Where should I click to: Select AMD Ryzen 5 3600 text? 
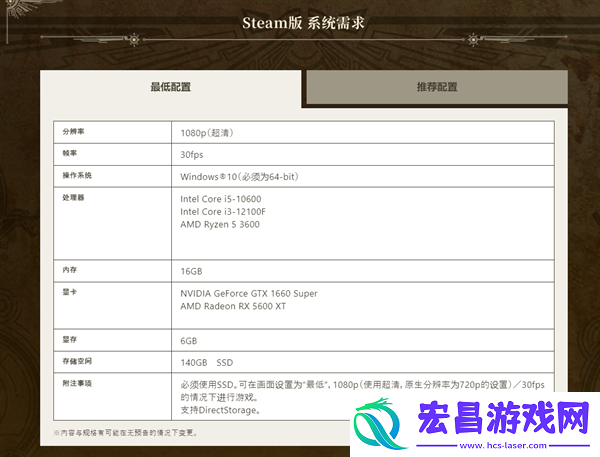[x=220, y=224]
